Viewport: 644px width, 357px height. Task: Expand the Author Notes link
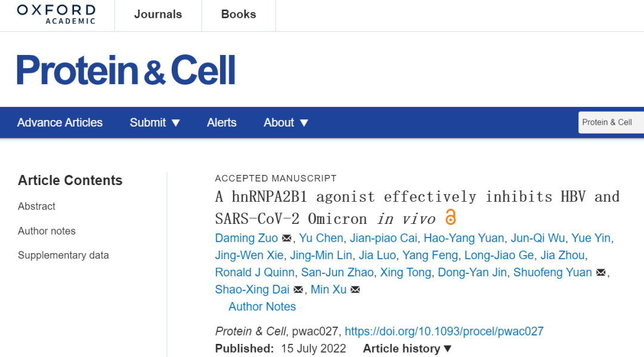click(262, 307)
